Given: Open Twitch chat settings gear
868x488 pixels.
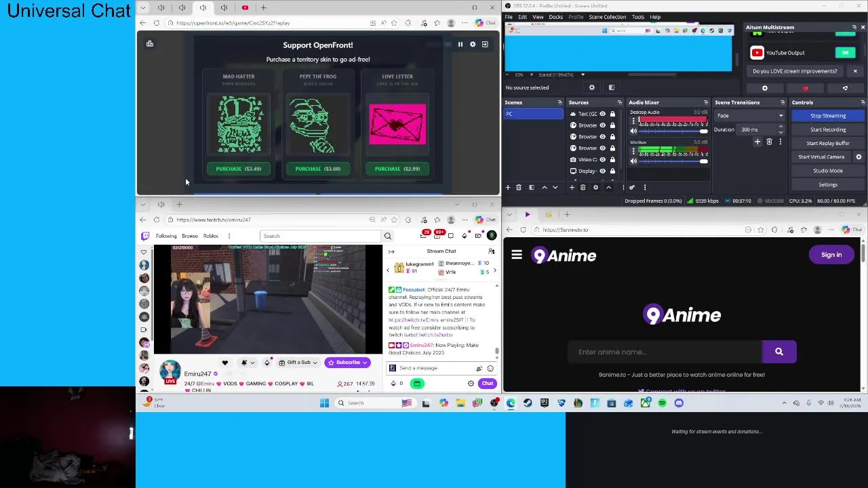Looking at the screenshot, I should pyautogui.click(x=471, y=384).
